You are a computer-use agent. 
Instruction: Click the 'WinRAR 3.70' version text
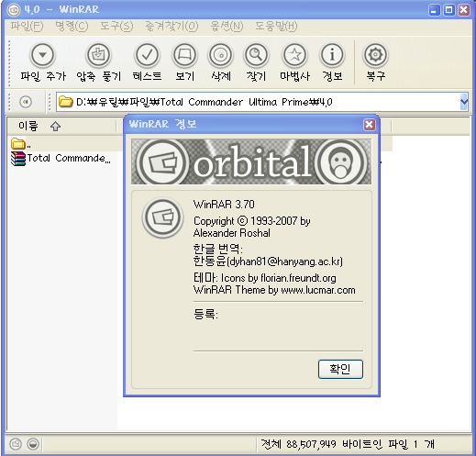[x=224, y=205]
